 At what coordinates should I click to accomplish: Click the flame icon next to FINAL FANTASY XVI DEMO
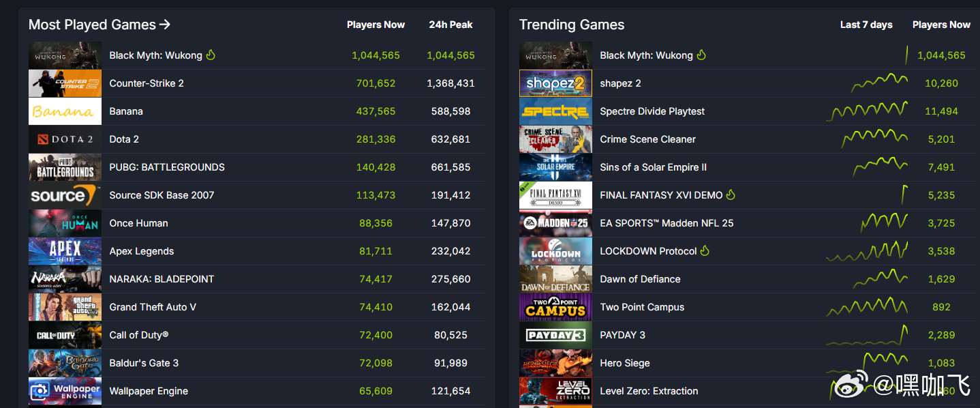pos(731,194)
